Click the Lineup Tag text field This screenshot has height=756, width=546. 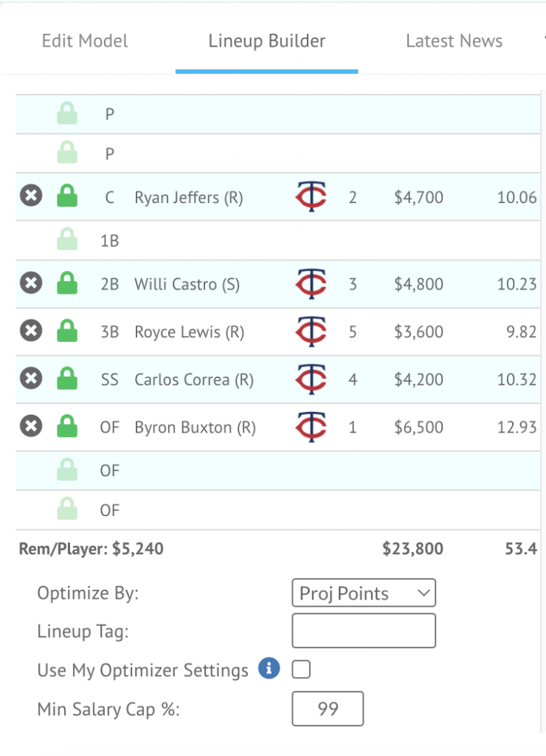364,630
